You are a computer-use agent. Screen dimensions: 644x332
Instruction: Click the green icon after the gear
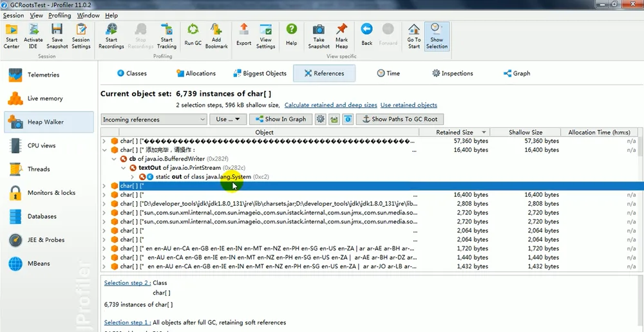point(334,120)
